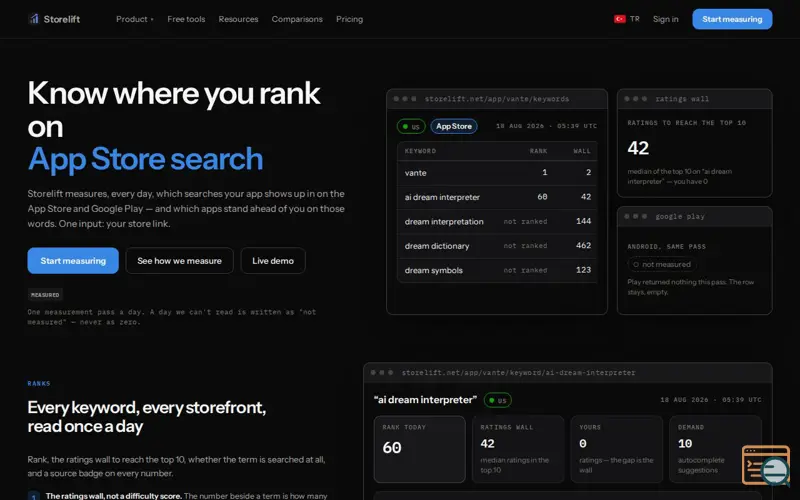Click the Demand 10 stat card
Image resolution: width=800 pixels, height=500 pixels.
(715, 449)
